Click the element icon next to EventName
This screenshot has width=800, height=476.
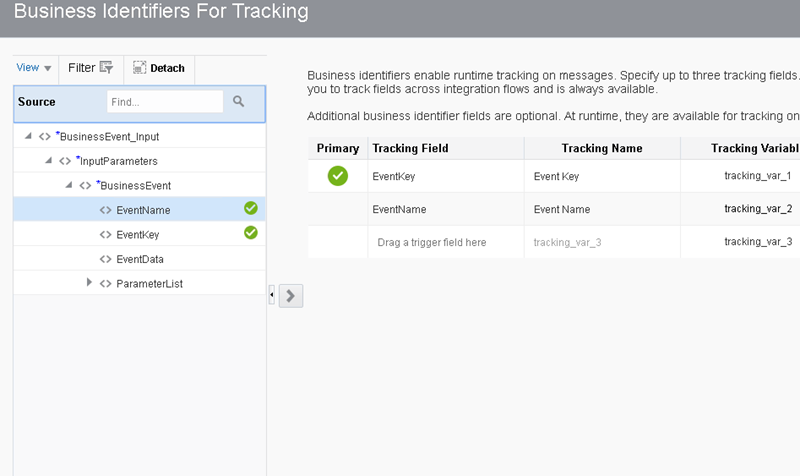(x=106, y=210)
